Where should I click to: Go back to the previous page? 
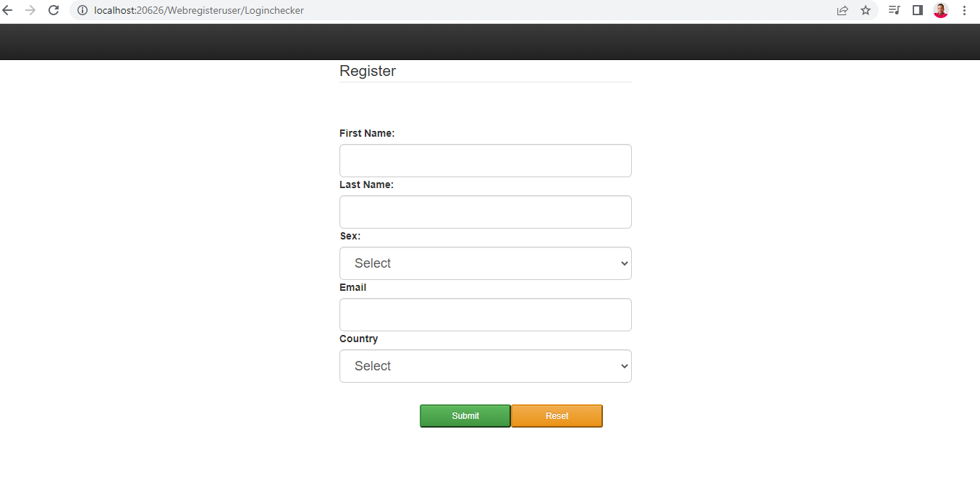(8, 10)
